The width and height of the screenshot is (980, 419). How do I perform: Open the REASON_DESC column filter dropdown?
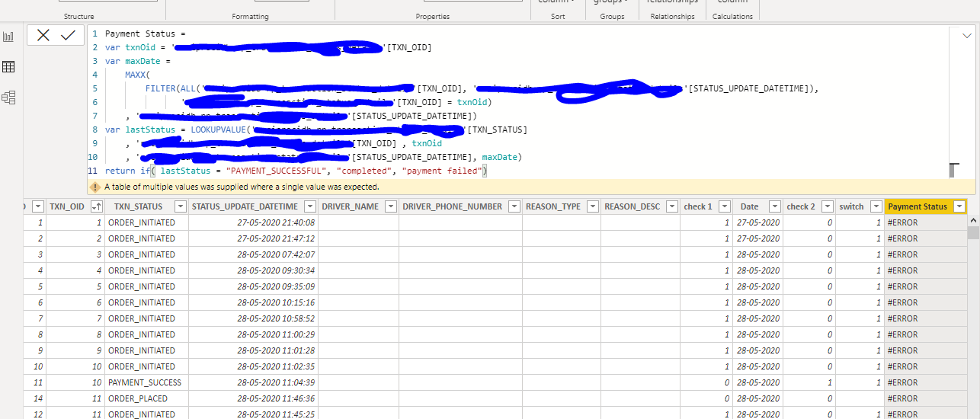pos(673,206)
